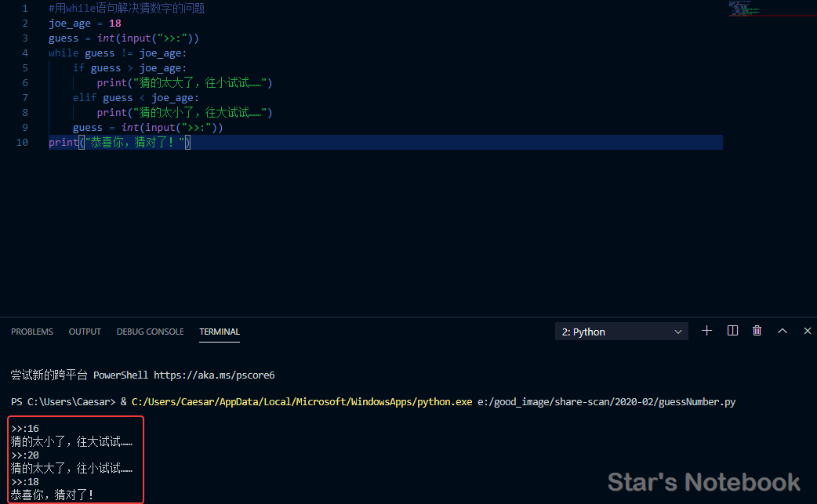Click line number 8 in the gutter
This screenshot has width=817, height=504.
pyautogui.click(x=25, y=112)
